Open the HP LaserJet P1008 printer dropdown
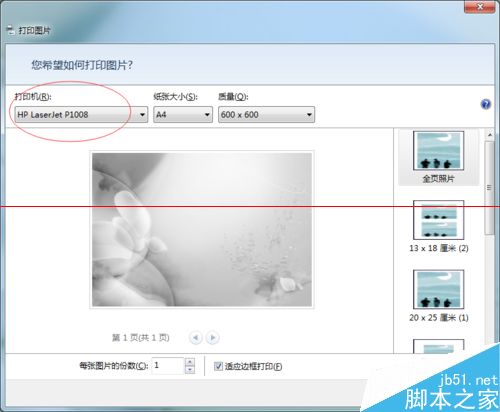This screenshot has height=412, width=500. [81, 115]
